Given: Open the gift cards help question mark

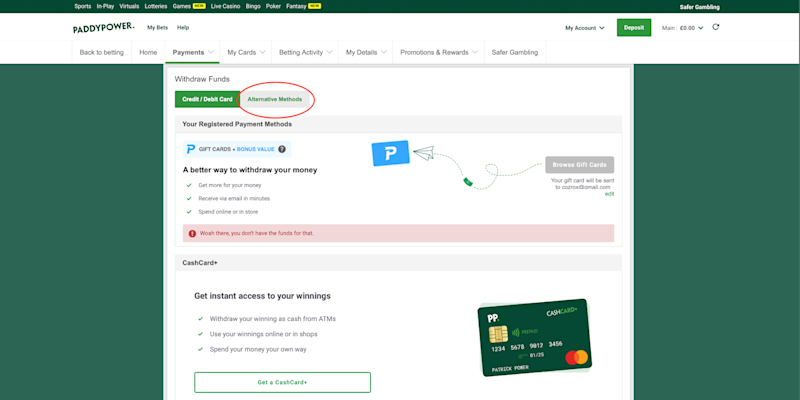Looking at the screenshot, I should (x=282, y=149).
